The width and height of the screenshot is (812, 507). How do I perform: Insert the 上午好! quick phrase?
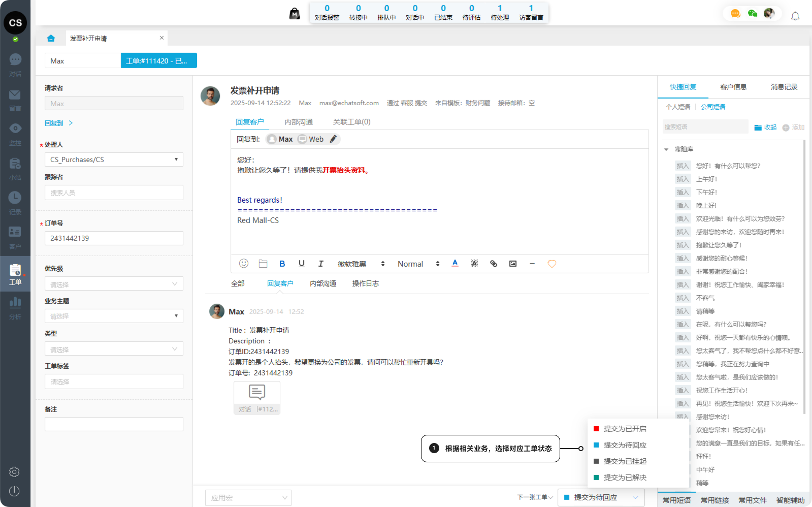click(683, 179)
